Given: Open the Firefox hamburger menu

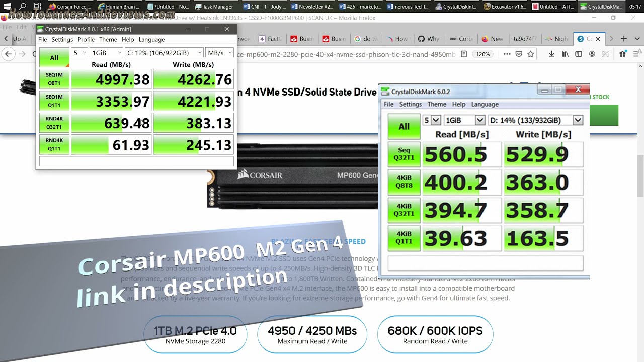Looking at the screenshot, I should 636,54.
